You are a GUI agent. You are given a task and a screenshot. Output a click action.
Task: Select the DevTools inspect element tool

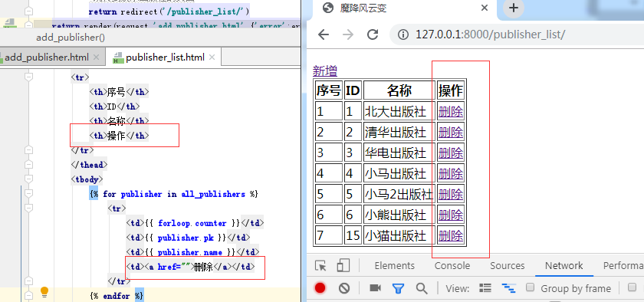(320, 266)
